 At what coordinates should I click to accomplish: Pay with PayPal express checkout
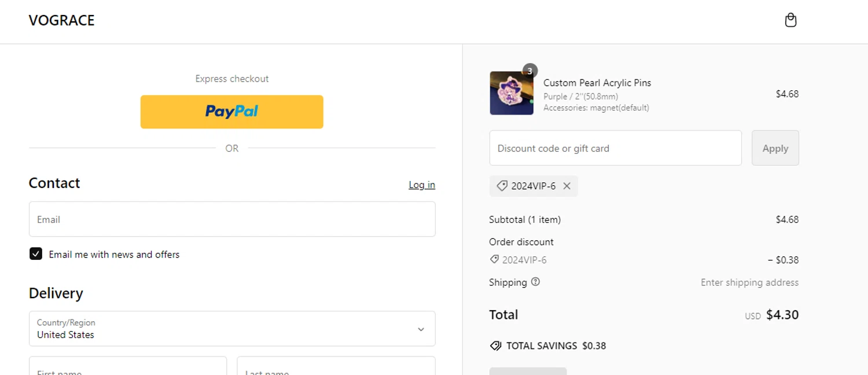click(231, 112)
